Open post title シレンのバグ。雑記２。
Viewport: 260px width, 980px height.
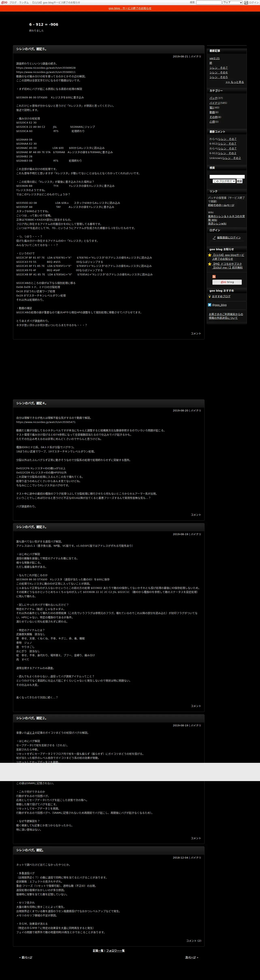(32, 718)
